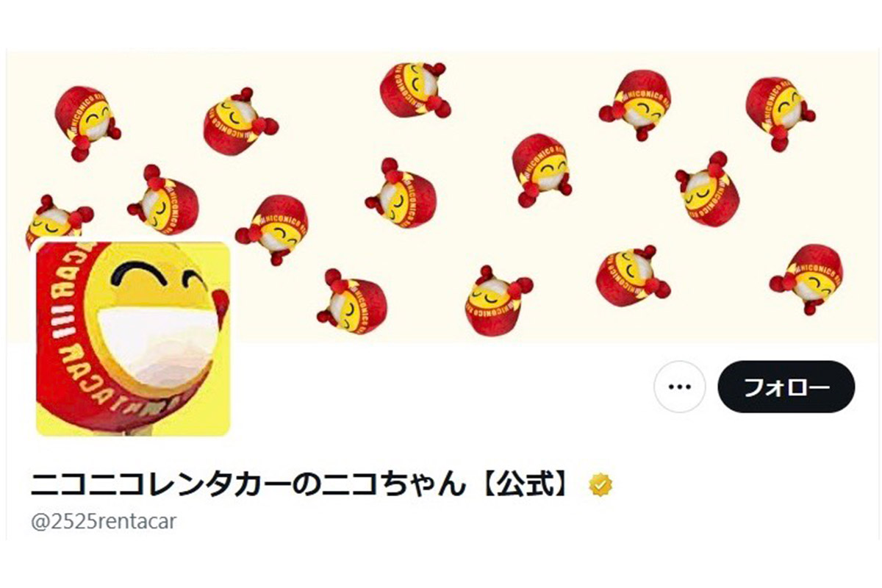Screen dimensions: 882x588
Task: Click the 【公式】 label in the name
Action: pyautogui.click(x=523, y=485)
